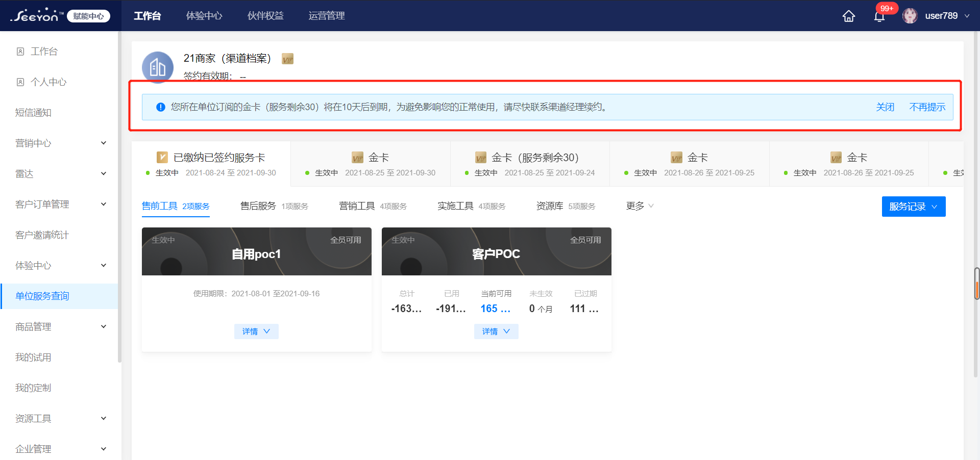Image resolution: width=980 pixels, height=460 pixels.
Task: Expand 详情 under 自用poc1 card
Action: [x=256, y=331]
